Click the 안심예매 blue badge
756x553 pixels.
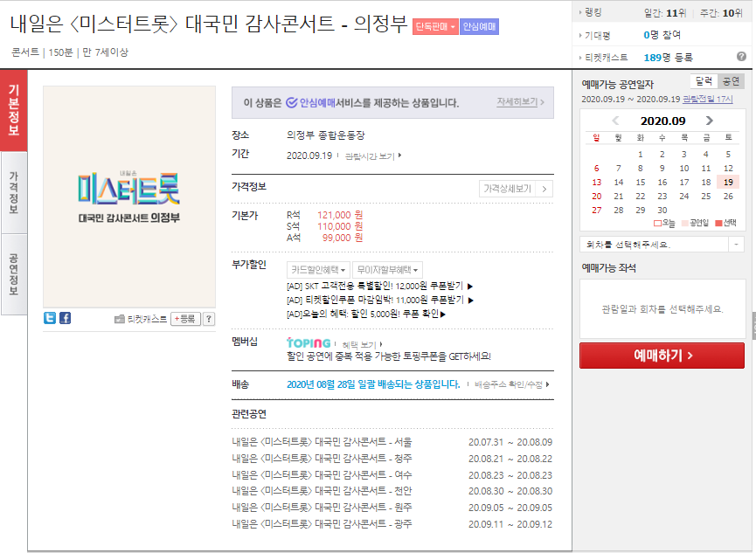coord(479,26)
